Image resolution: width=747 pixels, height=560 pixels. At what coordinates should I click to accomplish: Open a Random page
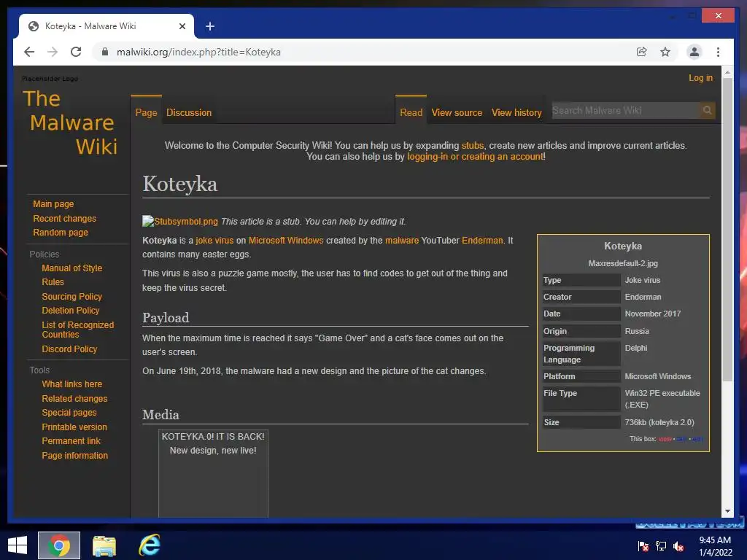click(x=61, y=233)
